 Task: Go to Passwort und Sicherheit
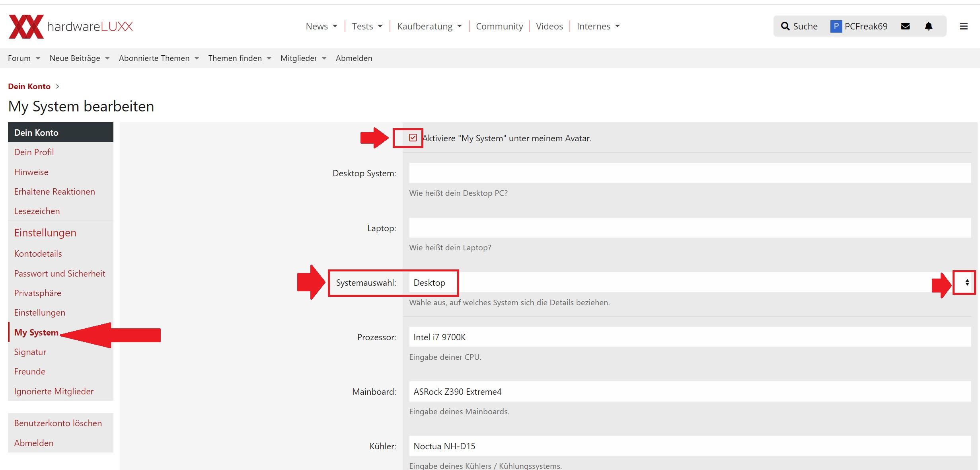60,273
